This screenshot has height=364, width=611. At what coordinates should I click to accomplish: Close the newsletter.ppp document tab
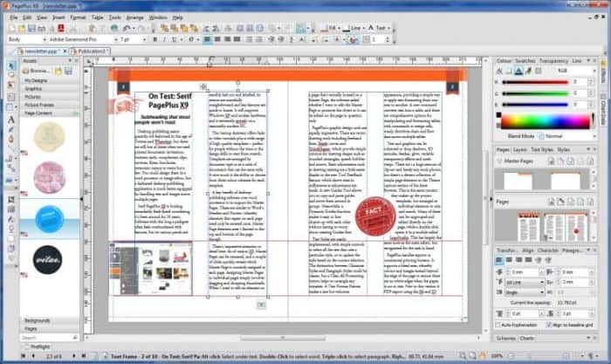pos(65,51)
